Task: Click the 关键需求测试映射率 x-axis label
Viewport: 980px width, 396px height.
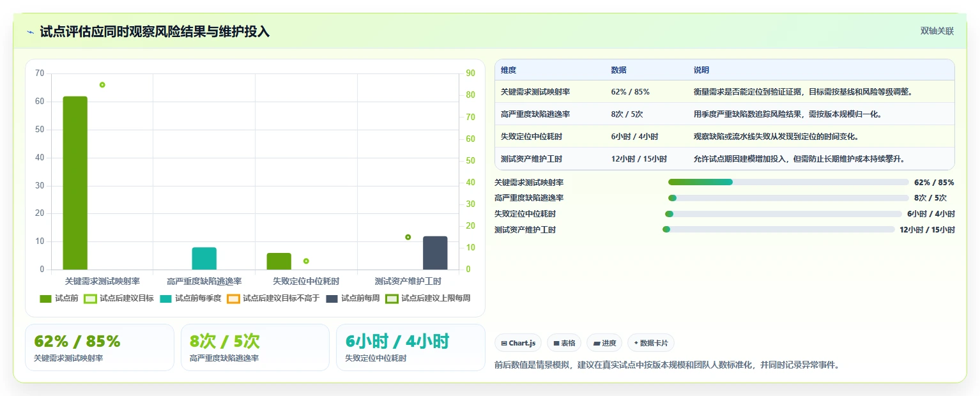Action: (x=102, y=281)
